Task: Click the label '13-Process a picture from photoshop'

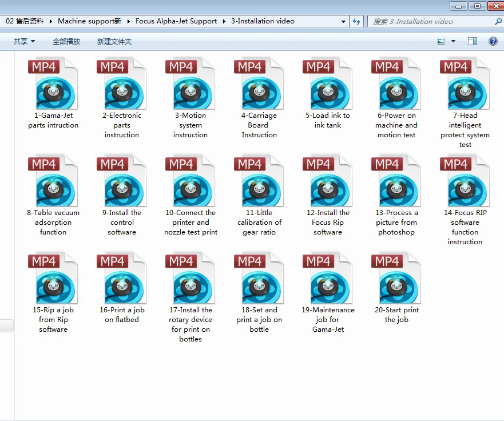Action: (x=396, y=223)
